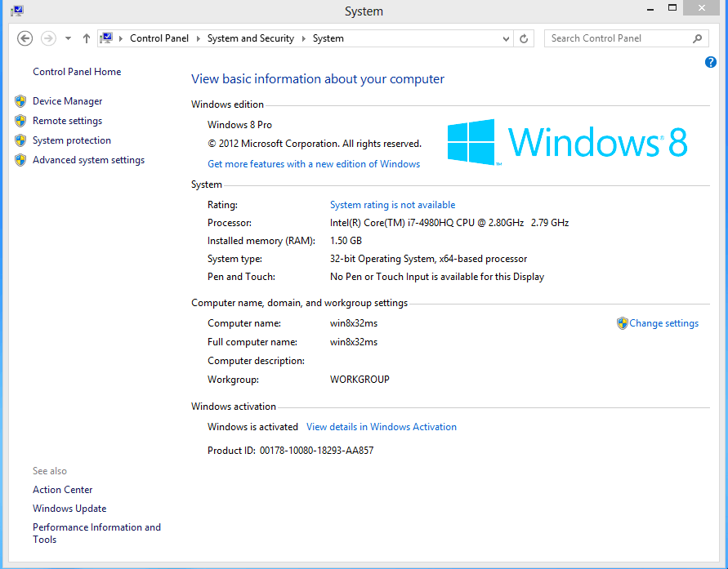
Task: Open Device Manager
Action: [x=67, y=101]
